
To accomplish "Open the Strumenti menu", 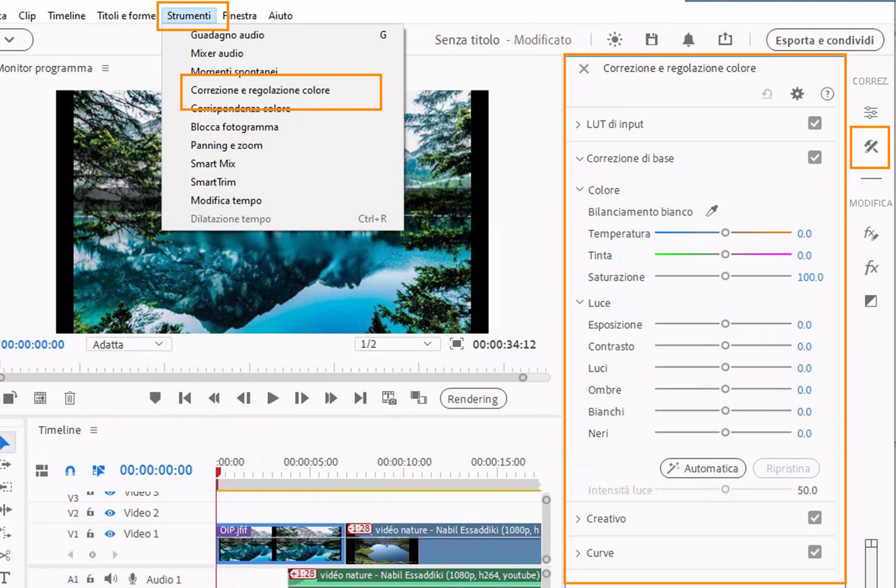I will [189, 16].
